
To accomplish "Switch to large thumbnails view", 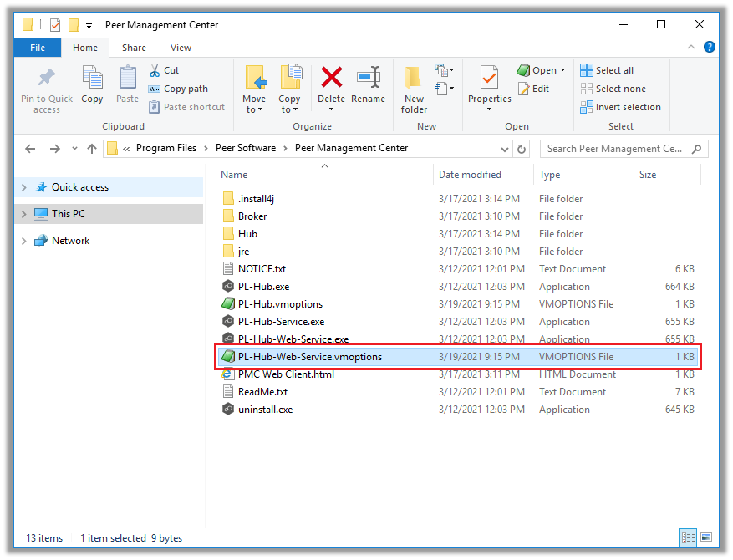I will (708, 538).
